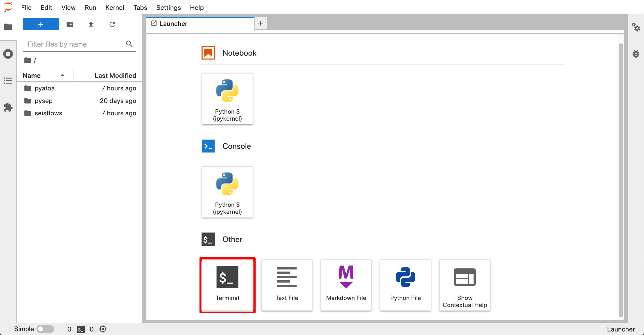Click the Launcher tab icon

(154, 23)
